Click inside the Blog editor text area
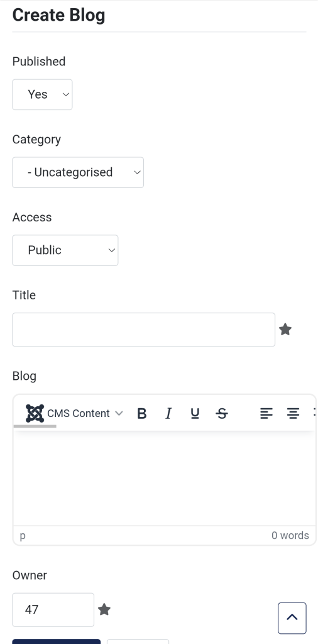Screen dimensions: 318x644 165,478
